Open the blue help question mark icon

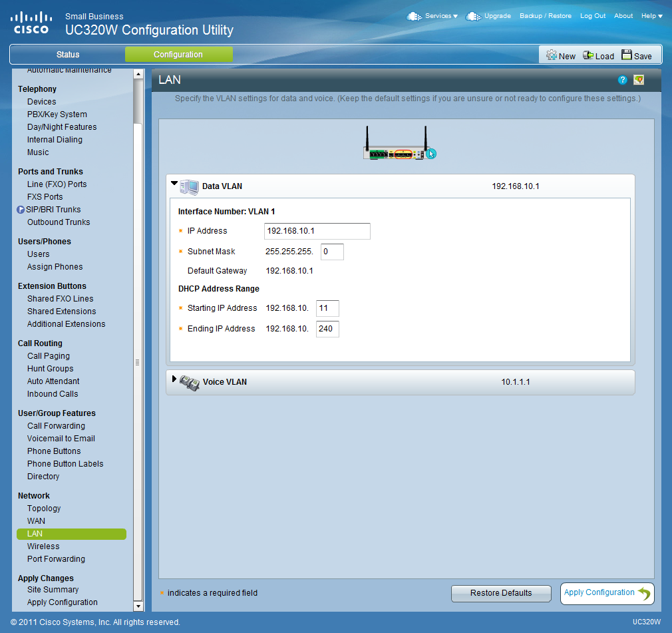[623, 80]
